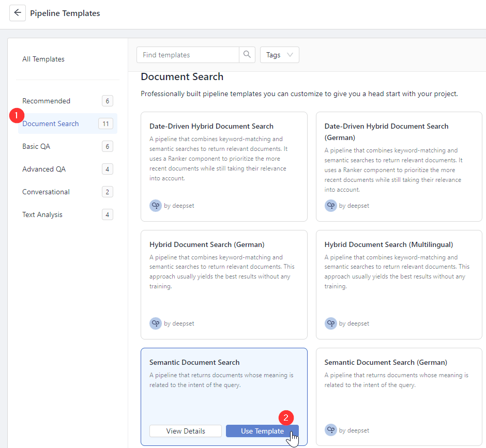Screen dimensions: 486x448
Task: Select the All Templates category
Action: click(43, 59)
